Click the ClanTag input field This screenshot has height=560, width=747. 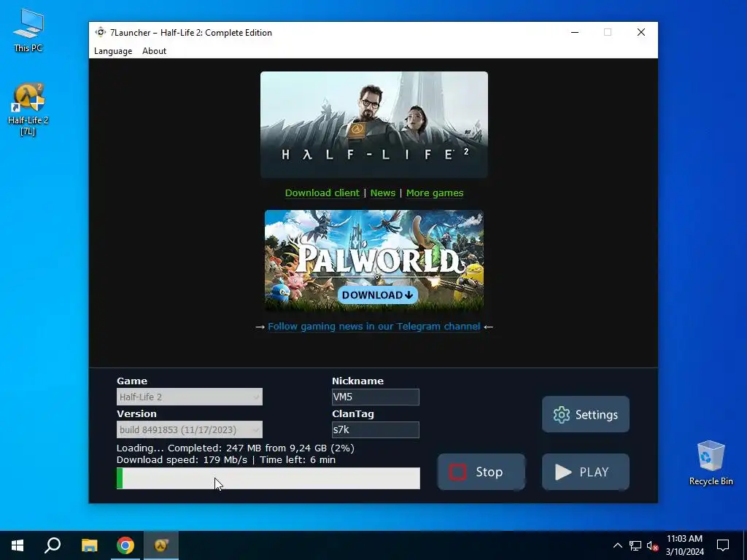376,429
